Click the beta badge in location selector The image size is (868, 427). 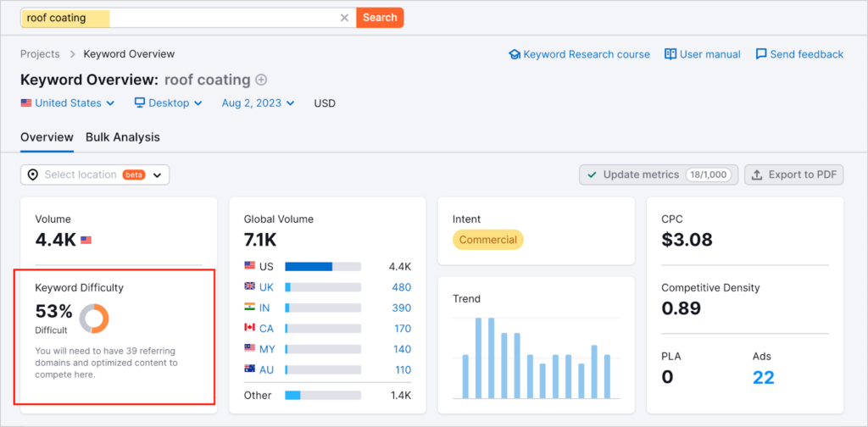point(133,175)
